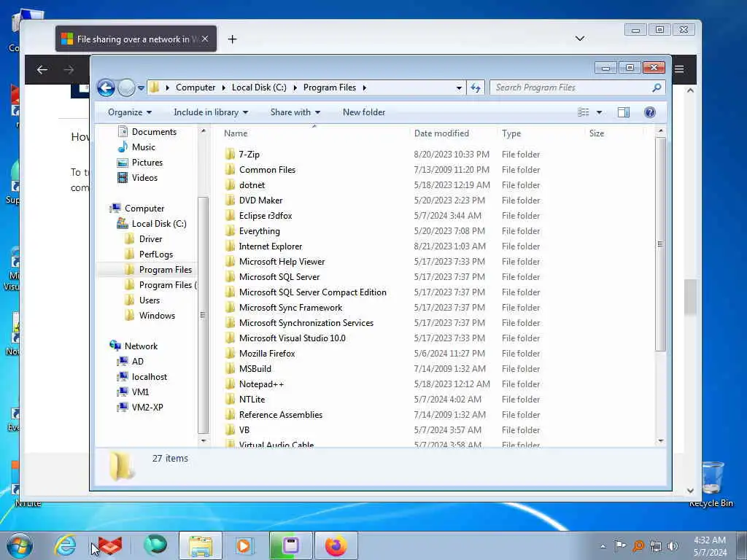The image size is (747, 560).
Task: Click the New folder button
Action: click(364, 112)
